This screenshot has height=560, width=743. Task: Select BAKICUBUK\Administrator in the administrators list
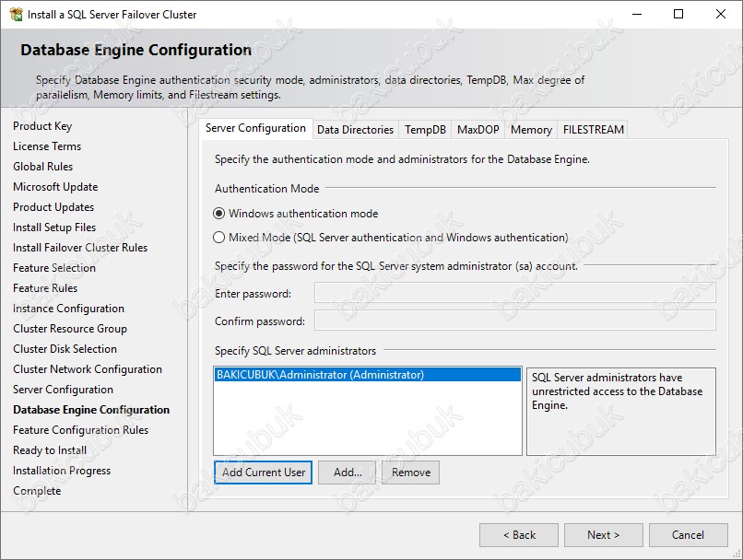pyautogui.click(x=368, y=375)
